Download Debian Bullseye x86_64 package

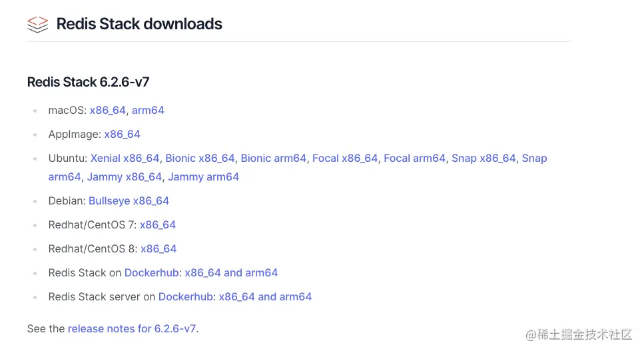129,200
